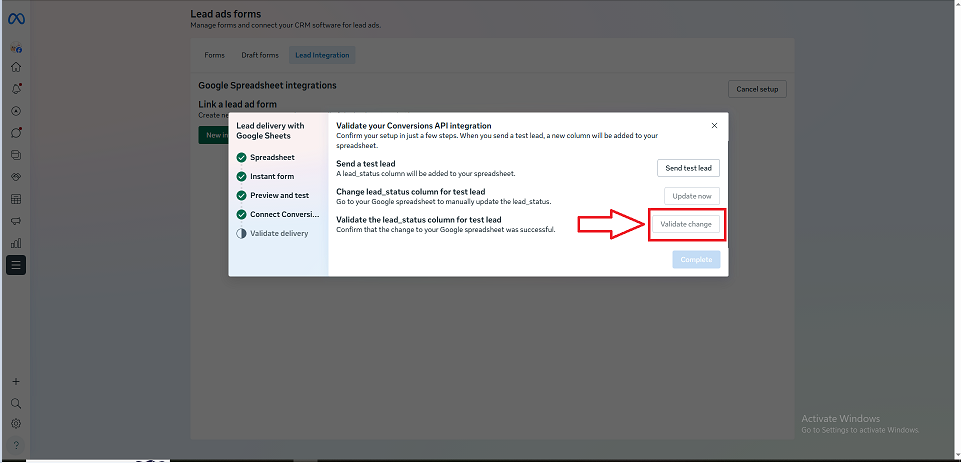Viewport: 961px width, 463px height.
Task: Select the Spreadsheet step
Action: click(272, 158)
